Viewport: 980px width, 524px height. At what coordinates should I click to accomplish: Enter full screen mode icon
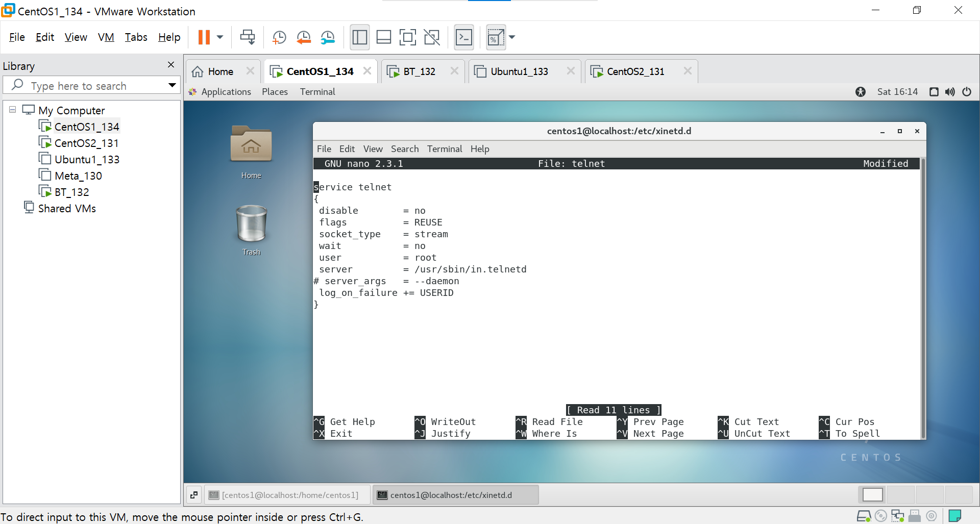(407, 37)
